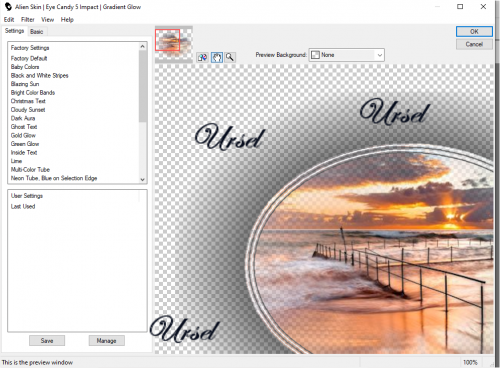Switch to the Basic tab
Screen dimensions: 500x368
pyautogui.click(x=37, y=32)
